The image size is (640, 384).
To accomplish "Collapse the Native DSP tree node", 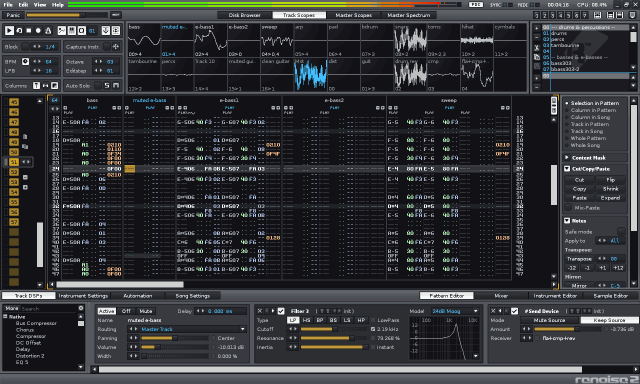I will tap(6, 317).
